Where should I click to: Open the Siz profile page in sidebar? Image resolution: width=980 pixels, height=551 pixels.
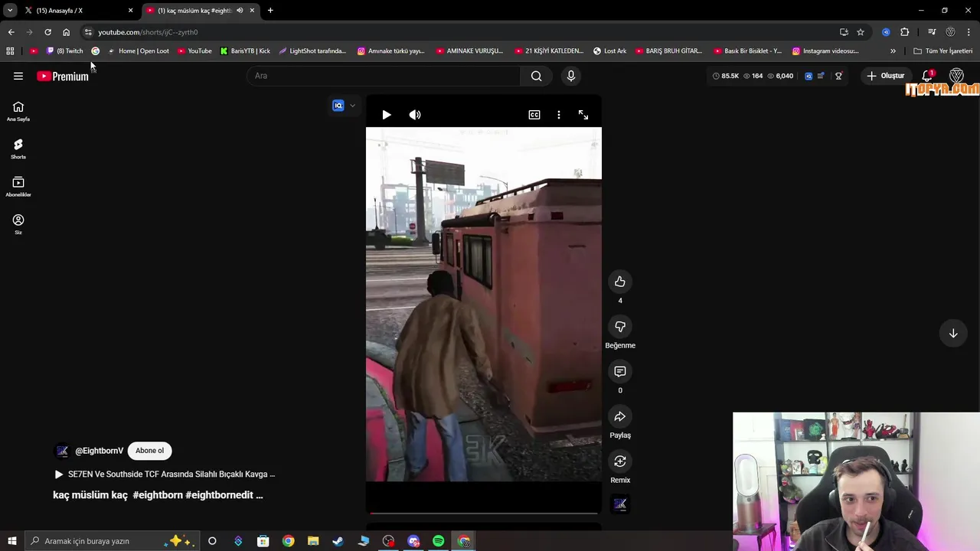(x=18, y=224)
